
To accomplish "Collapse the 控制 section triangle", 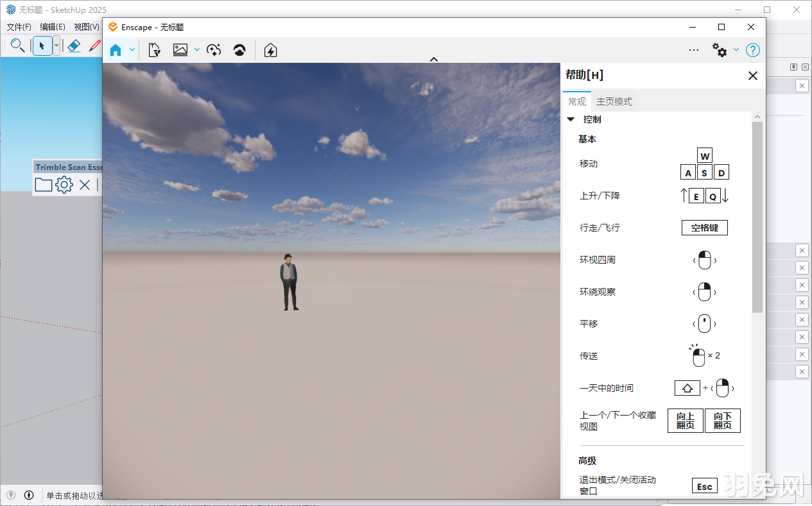I will (x=571, y=119).
